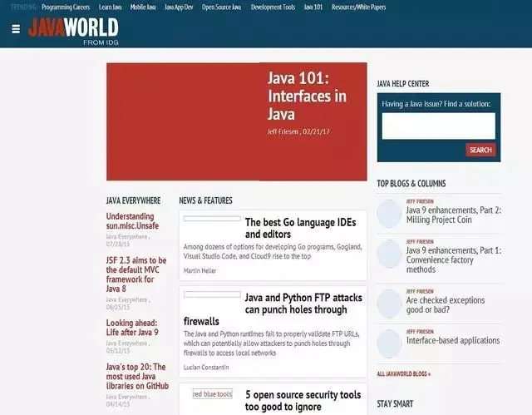
Task: Open Interface-based applications blog post
Action: pos(453,340)
